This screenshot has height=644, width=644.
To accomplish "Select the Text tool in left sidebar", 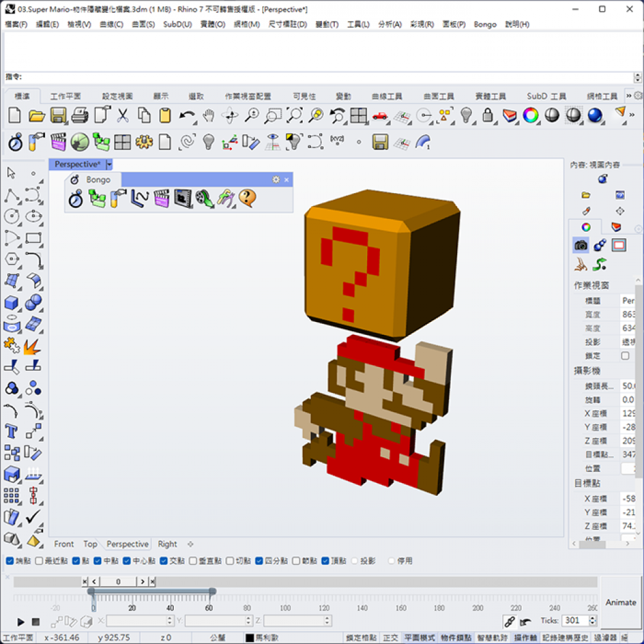I will pos(12,431).
